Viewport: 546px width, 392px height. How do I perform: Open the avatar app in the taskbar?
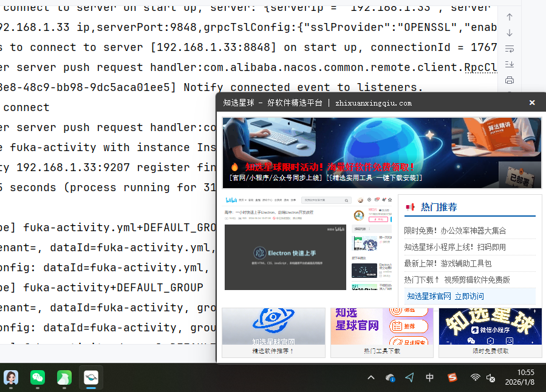[11, 377]
